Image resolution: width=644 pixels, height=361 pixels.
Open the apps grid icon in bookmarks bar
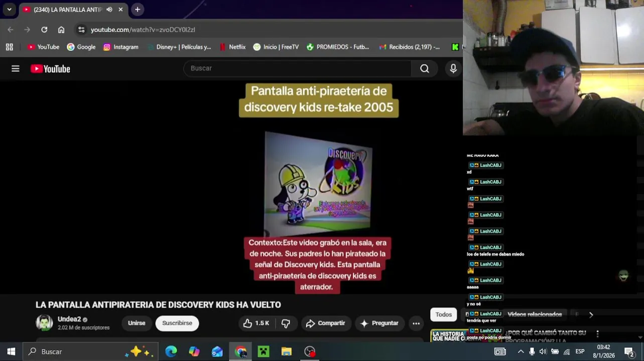9,47
